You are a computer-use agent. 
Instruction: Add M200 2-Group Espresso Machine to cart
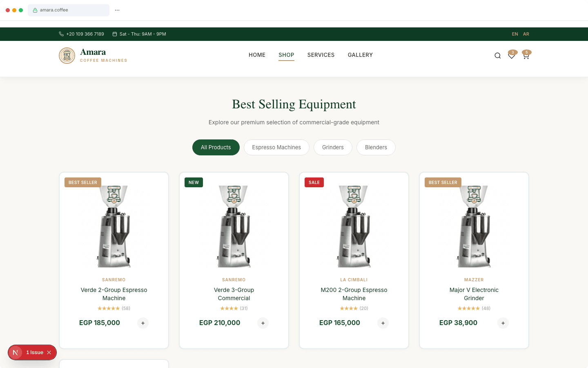[383, 323]
